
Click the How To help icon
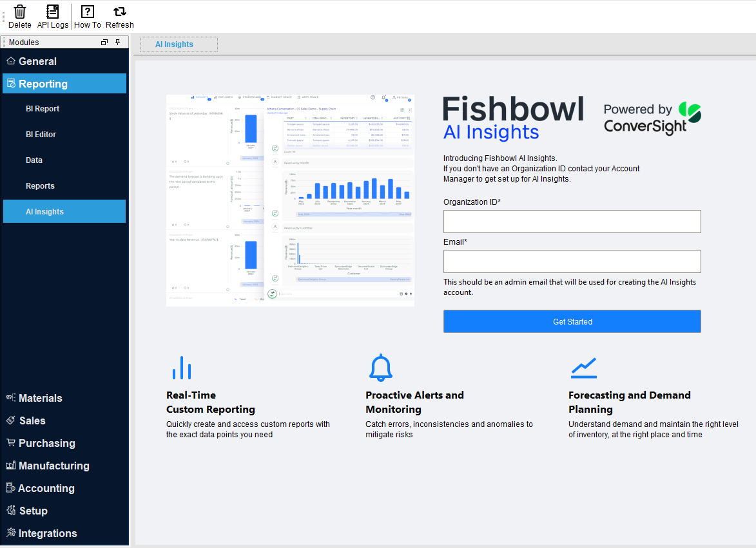coord(87,11)
